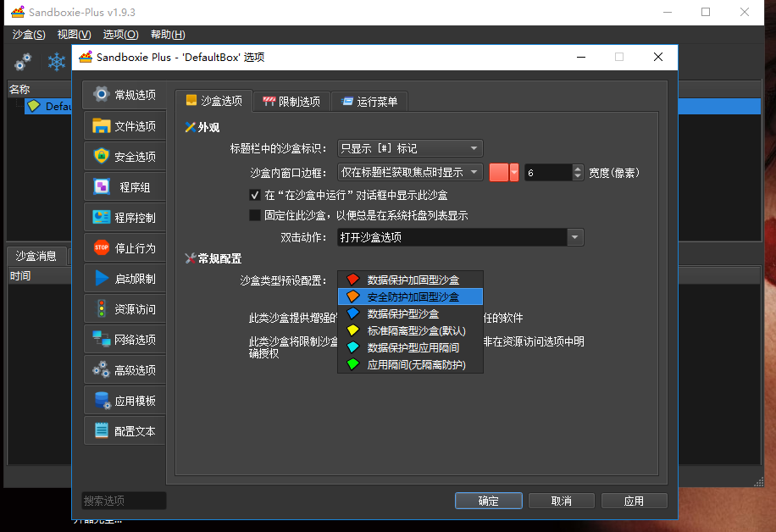Open 停止行为 stop-sign section
Screen dimensions: 776x532
(125, 248)
